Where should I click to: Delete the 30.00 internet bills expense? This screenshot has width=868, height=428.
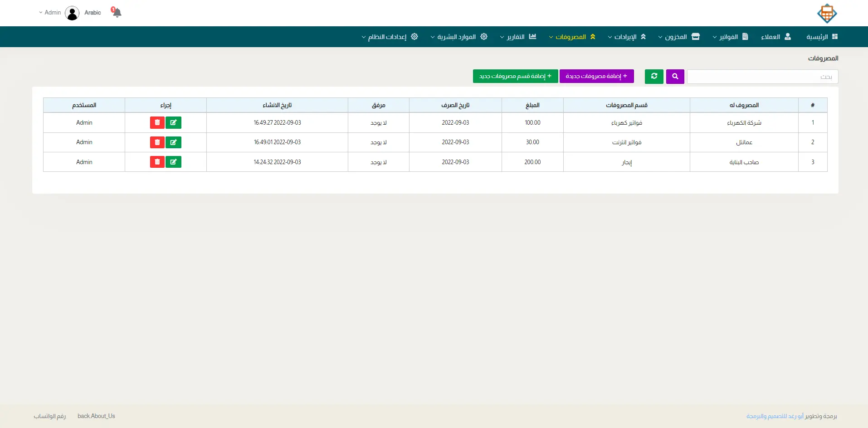pos(157,142)
